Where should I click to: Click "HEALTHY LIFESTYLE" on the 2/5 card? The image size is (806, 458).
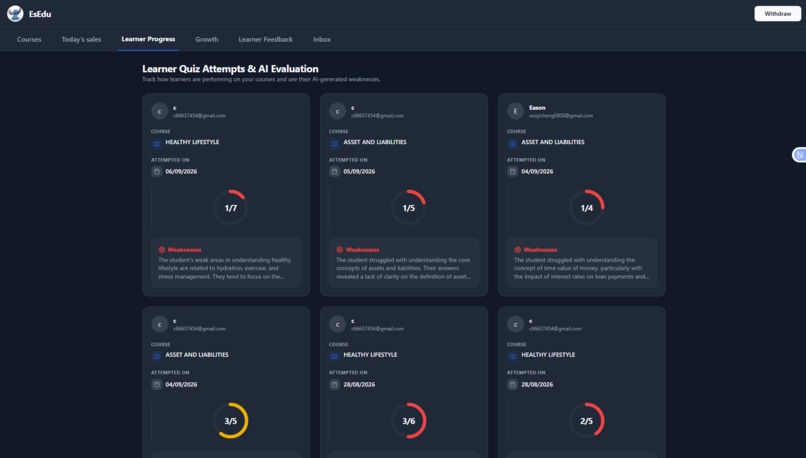(548, 355)
